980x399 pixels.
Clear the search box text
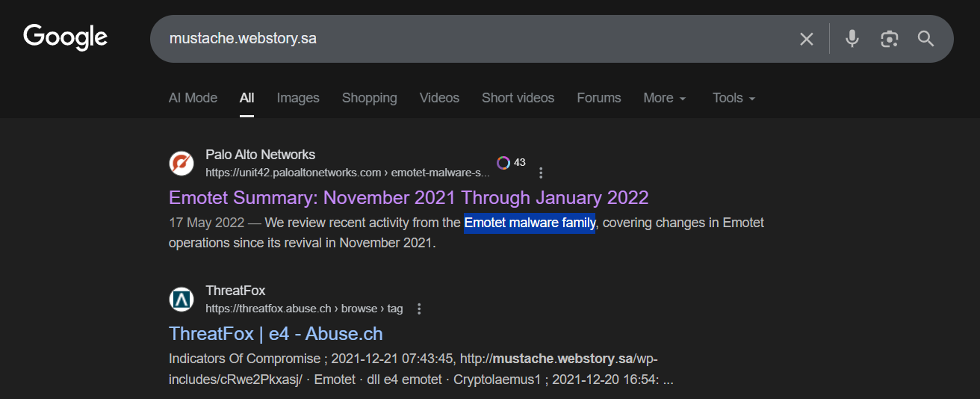[806, 39]
